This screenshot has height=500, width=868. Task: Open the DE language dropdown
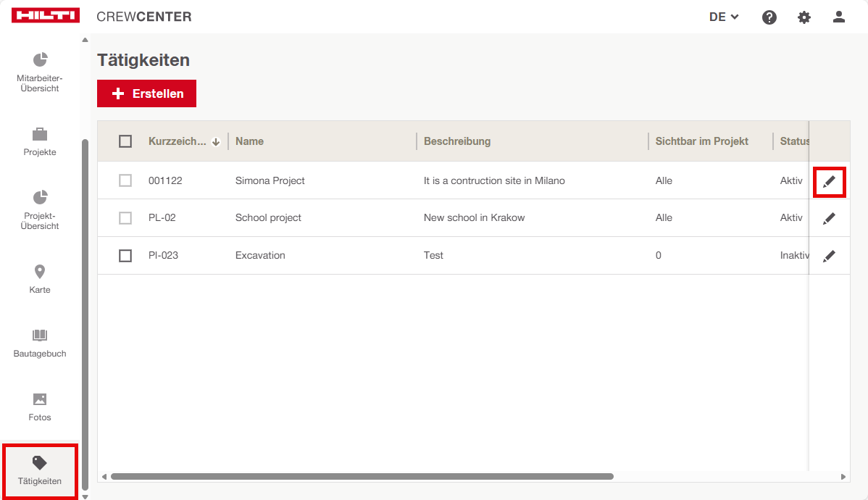(723, 17)
